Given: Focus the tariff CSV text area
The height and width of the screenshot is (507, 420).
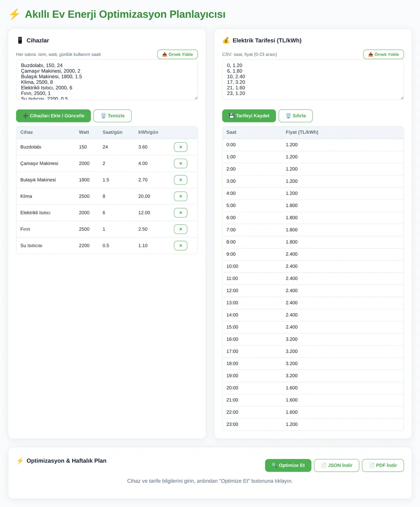Looking at the screenshot, I should click(x=313, y=80).
